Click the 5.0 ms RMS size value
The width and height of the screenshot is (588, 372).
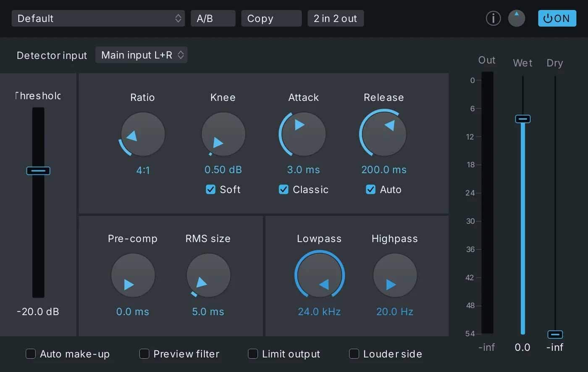point(208,312)
